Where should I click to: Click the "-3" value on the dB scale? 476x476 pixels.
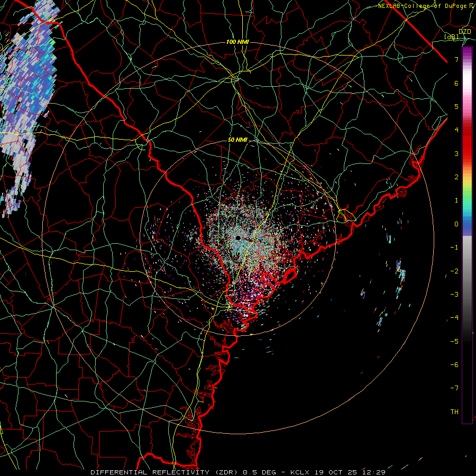pyautogui.click(x=454, y=295)
